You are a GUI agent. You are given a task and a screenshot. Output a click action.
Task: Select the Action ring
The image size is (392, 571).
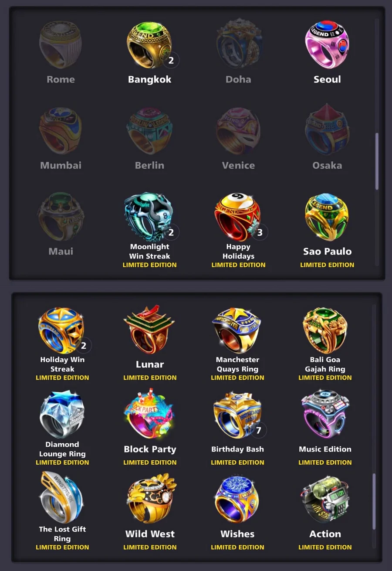pos(325,499)
